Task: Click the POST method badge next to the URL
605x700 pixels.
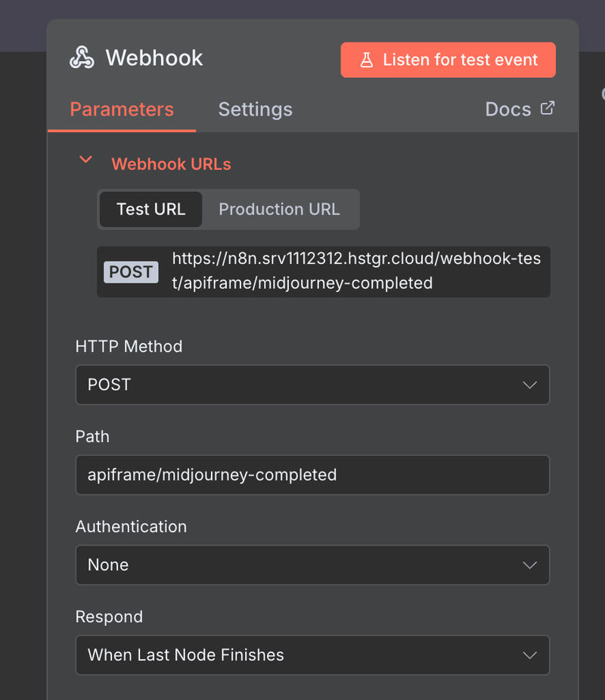Action: (130, 272)
